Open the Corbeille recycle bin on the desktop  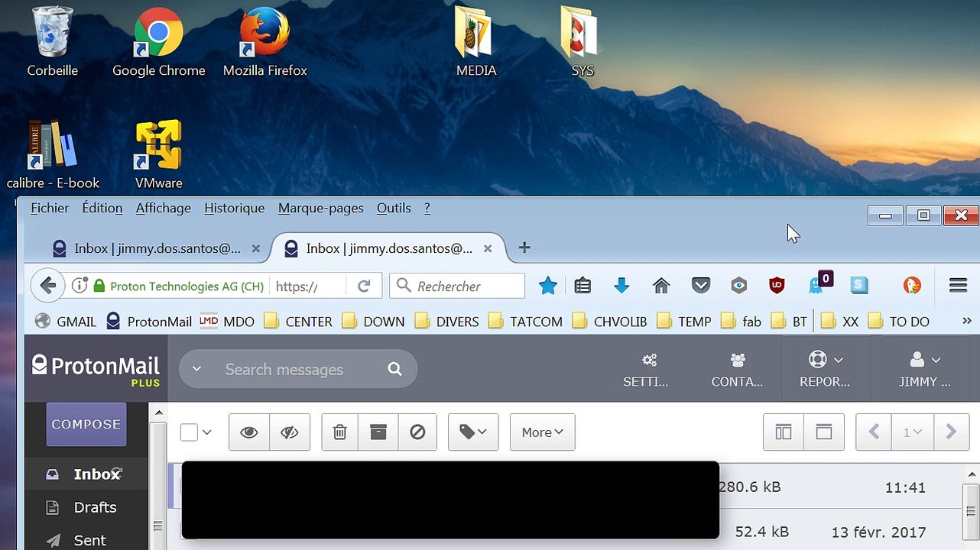(52, 42)
